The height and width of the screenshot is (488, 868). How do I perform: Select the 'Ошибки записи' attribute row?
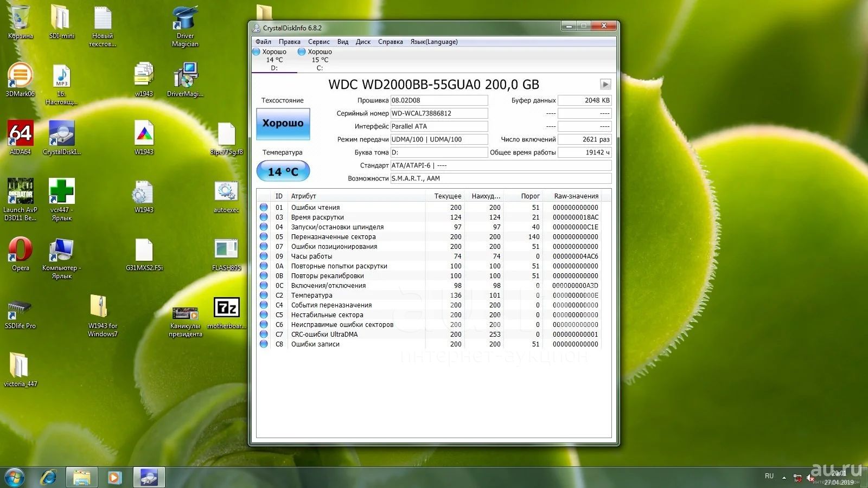(x=429, y=344)
